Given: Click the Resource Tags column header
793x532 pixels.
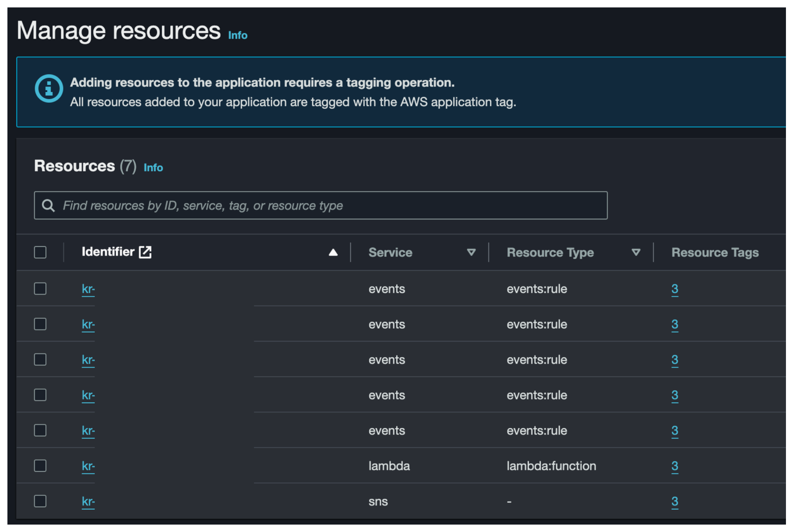Looking at the screenshot, I should (715, 253).
